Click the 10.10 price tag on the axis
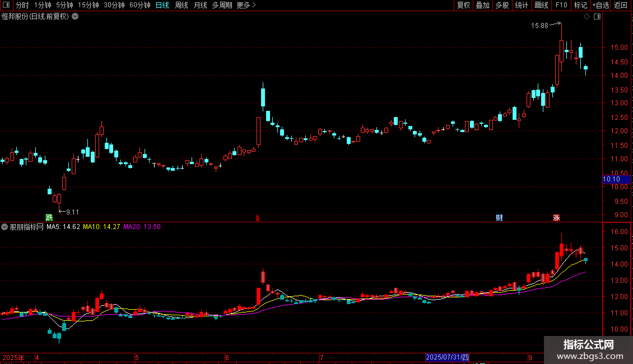633x364 pixels. (616, 179)
